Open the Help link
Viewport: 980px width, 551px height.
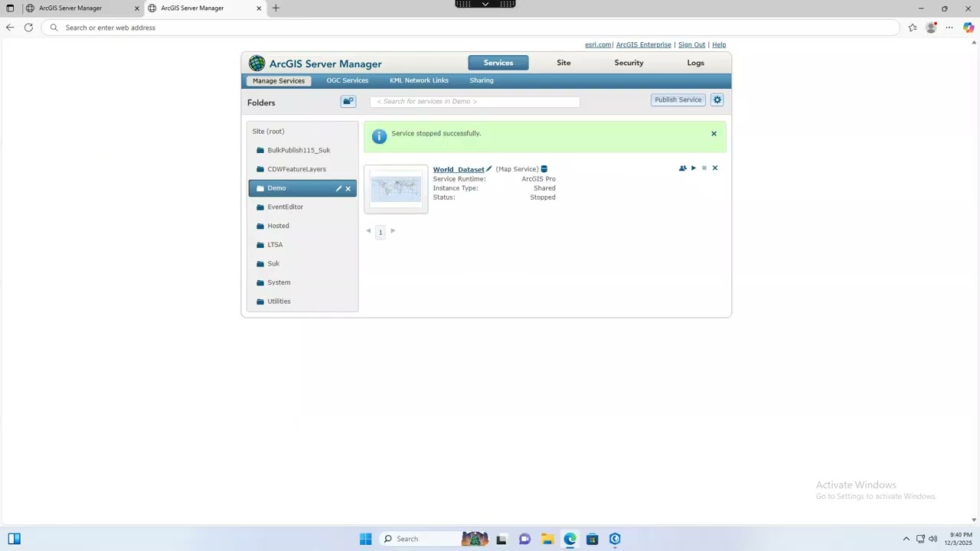pyautogui.click(x=719, y=44)
